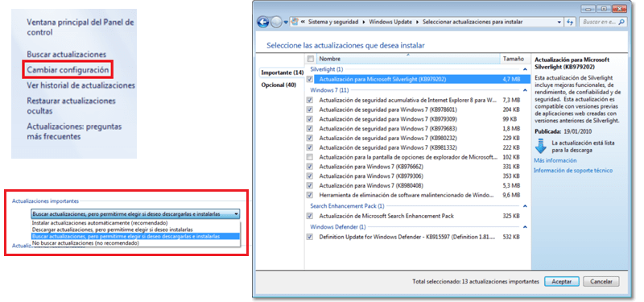Select 'Windows Update' breadcrumb

tap(390, 23)
